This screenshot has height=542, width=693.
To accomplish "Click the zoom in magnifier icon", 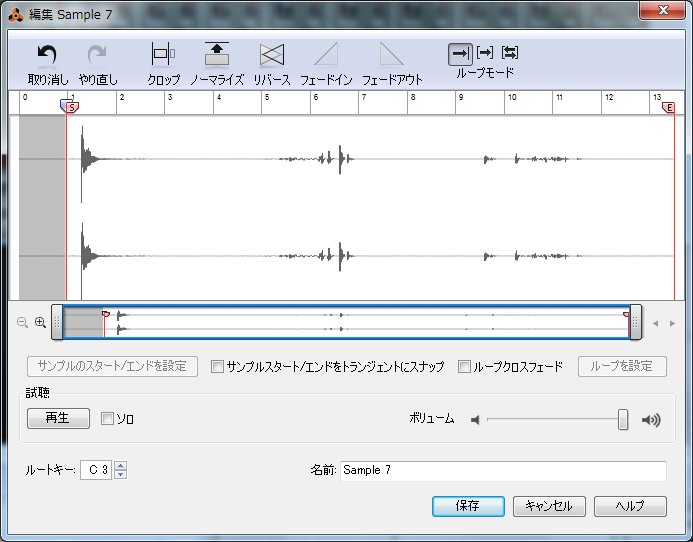I will [x=40, y=322].
